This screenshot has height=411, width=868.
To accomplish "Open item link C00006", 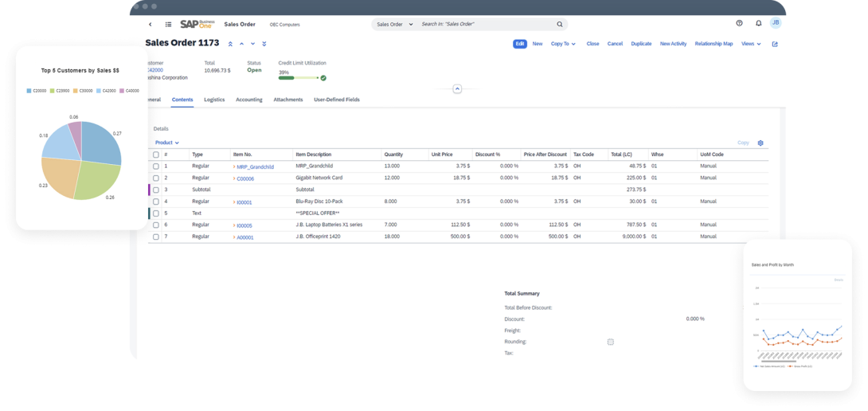I will pyautogui.click(x=245, y=178).
